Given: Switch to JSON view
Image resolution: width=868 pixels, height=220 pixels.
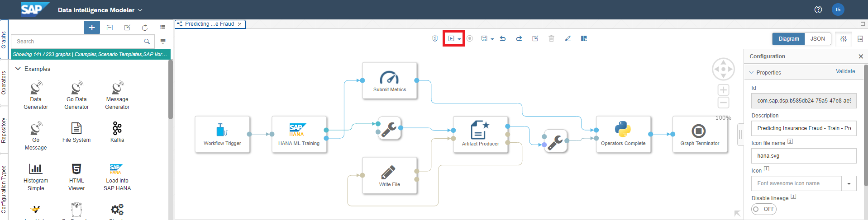Looking at the screenshot, I should pyautogui.click(x=817, y=39).
